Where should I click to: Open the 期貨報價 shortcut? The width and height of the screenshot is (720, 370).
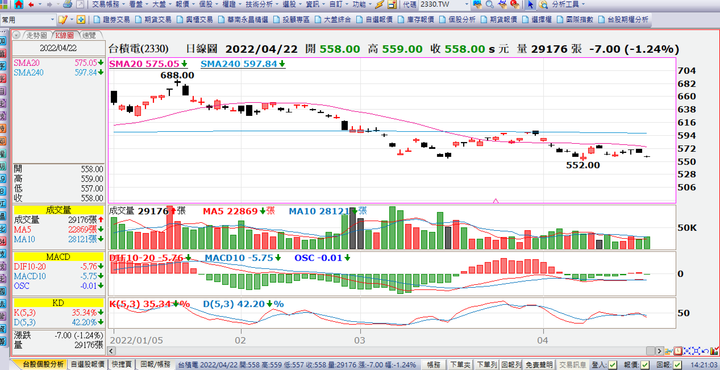[499, 20]
